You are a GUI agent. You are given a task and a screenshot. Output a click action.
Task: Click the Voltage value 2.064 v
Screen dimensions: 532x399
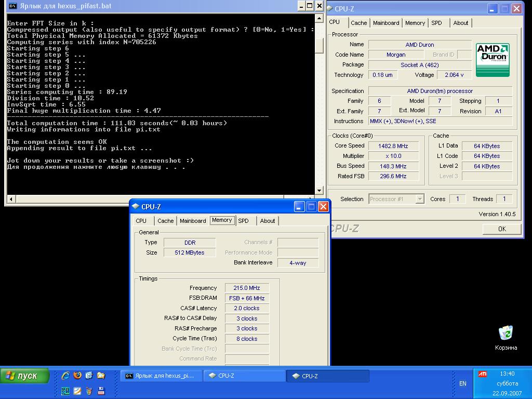click(x=454, y=75)
